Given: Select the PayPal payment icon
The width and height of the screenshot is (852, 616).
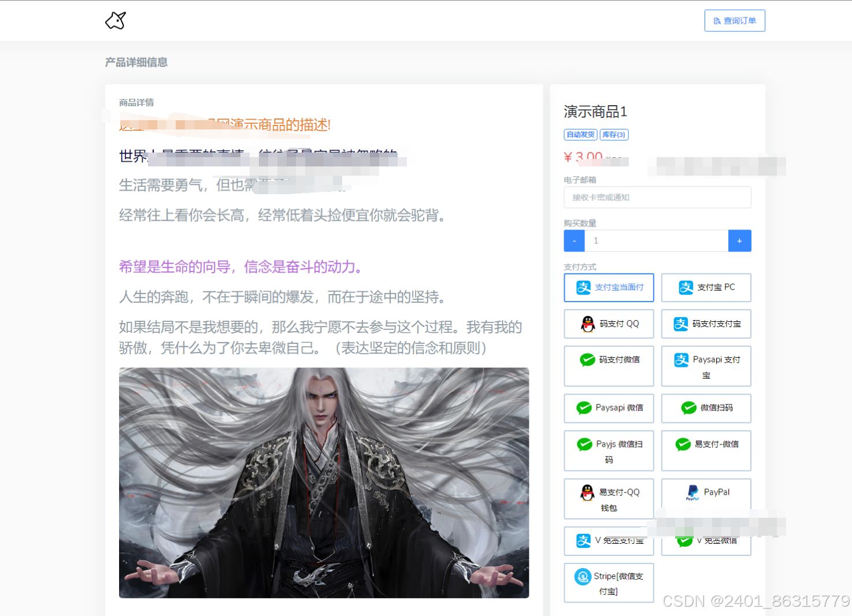Looking at the screenshot, I should tap(692, 492).
